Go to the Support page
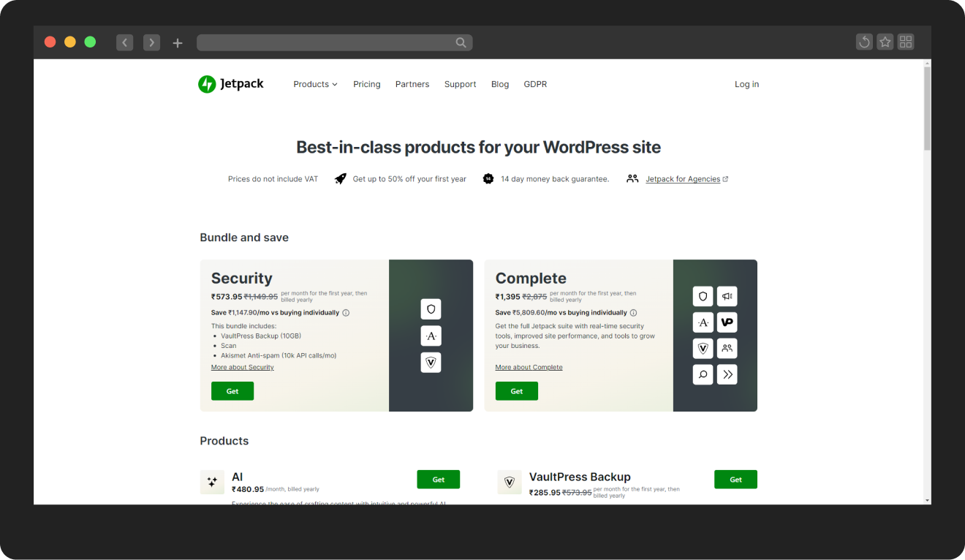 click(460, 84)
